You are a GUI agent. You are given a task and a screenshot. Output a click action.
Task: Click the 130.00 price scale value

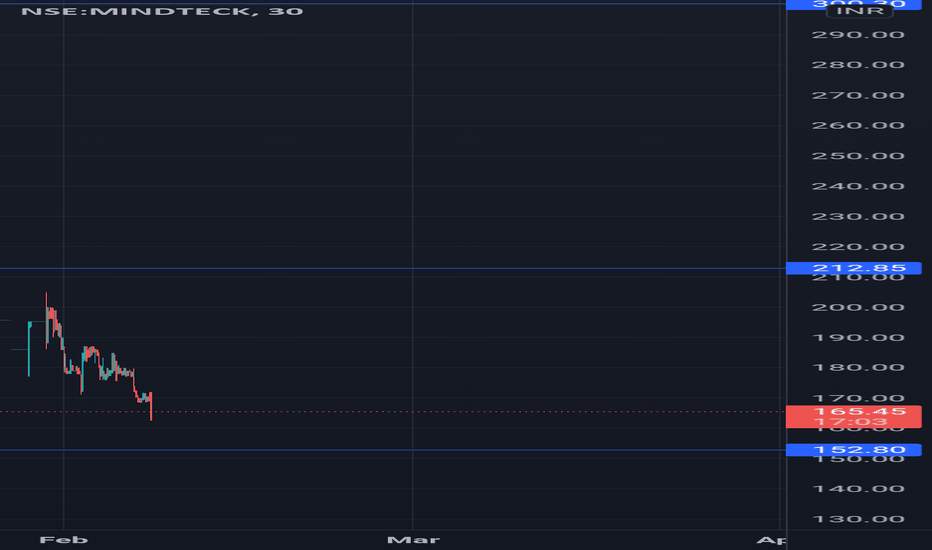[x=858, y=519]
